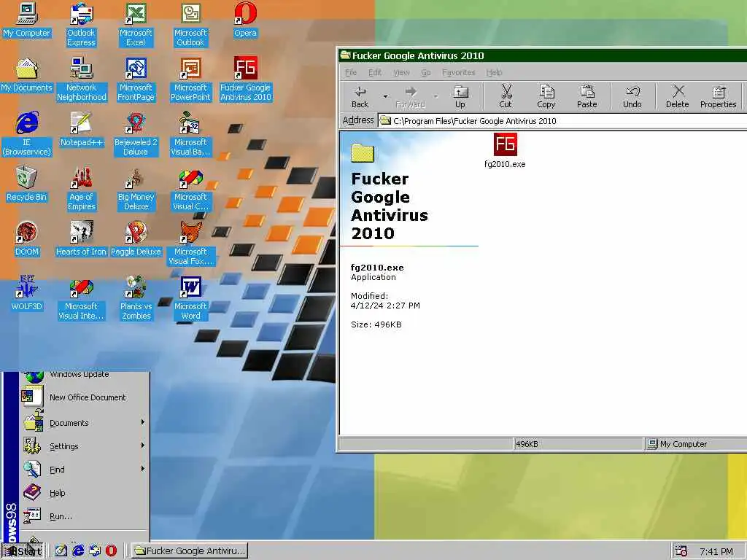747x560 pixels.
Task: Open the Edit menu in Explorer window
Action: tap(375, 72)
